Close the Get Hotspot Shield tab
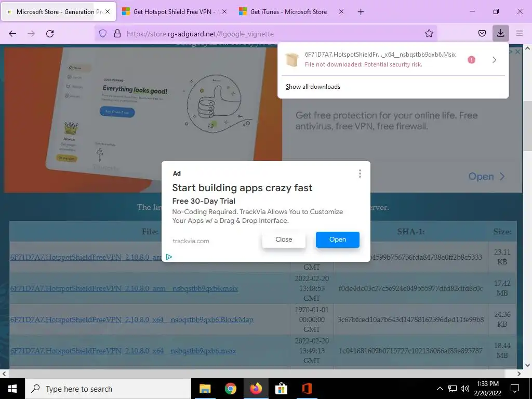The height and width of the screenshot is (399, 532). click(x=224, y=11)
